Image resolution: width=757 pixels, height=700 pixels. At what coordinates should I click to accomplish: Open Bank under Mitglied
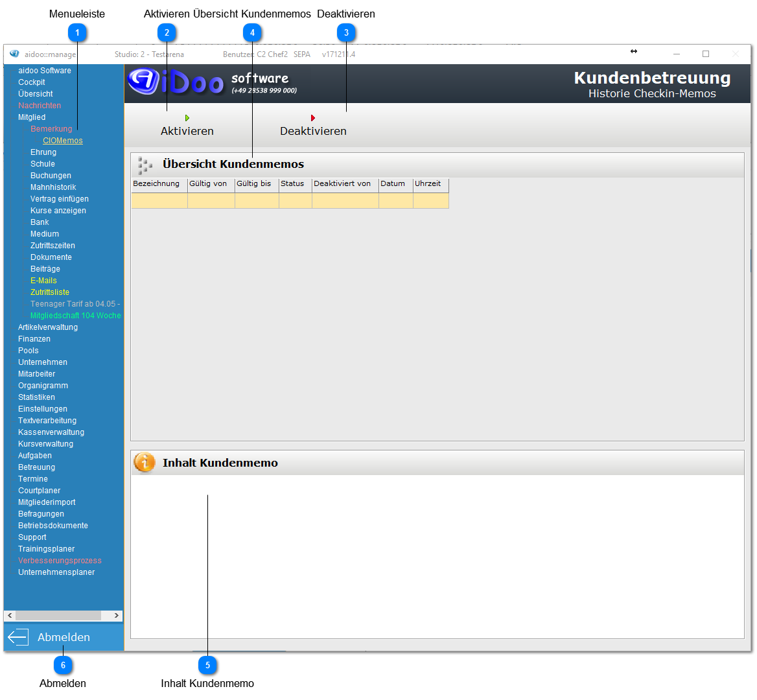coord(40,222)
